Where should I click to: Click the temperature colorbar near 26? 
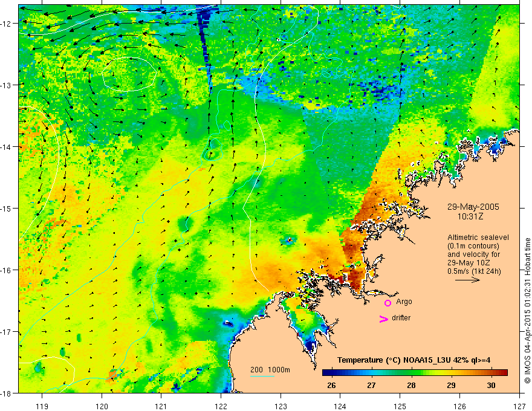[x=331, y=372]
